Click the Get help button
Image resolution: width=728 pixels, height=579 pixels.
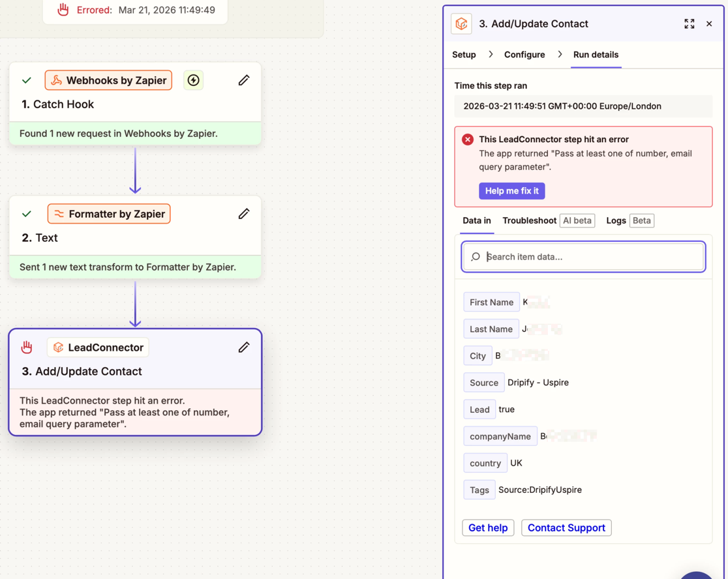point(488,527)
